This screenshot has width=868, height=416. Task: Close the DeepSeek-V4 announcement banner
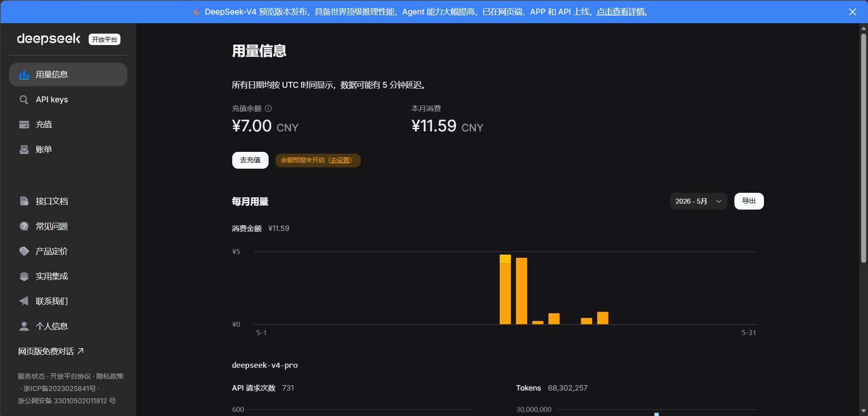pos(853,12)
